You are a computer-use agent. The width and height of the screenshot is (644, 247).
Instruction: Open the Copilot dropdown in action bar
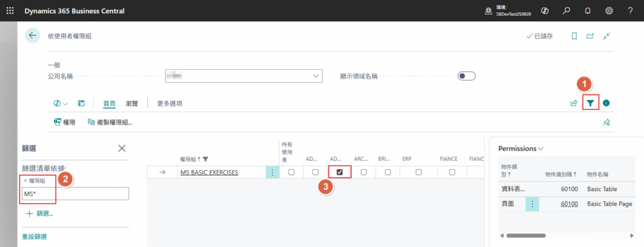click(60, 104)
